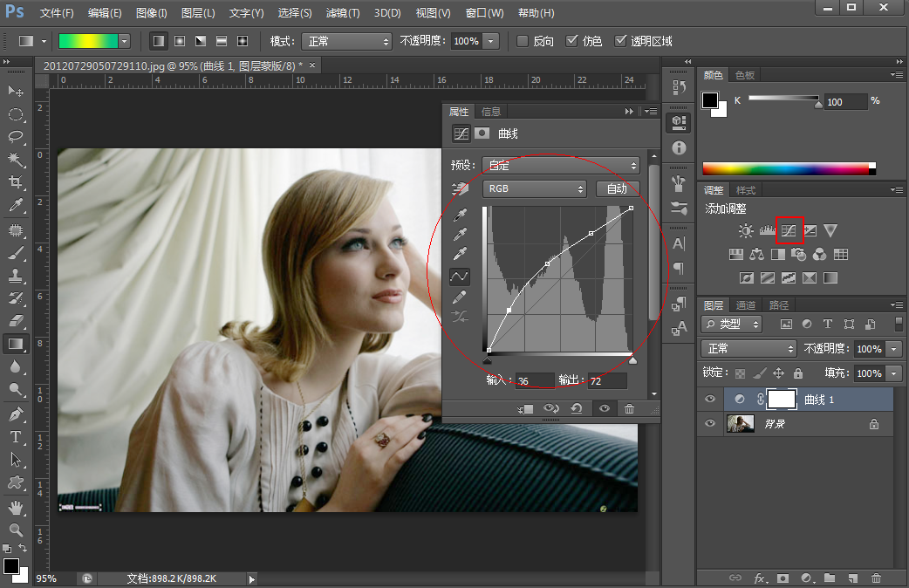
Task: Switch to the 信息 tab
Action: coord(491,112)
